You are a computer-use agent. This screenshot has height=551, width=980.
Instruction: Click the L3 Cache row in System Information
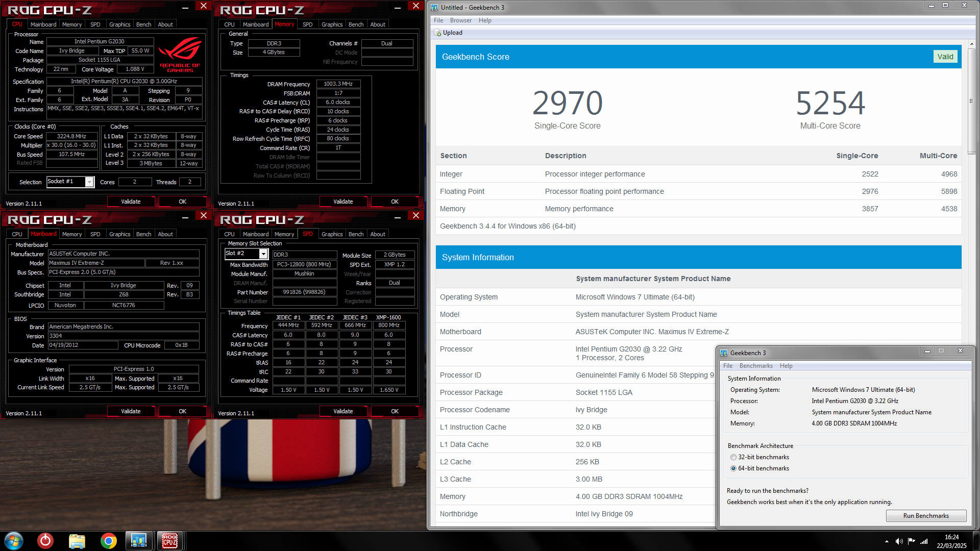tap(576, 479)
